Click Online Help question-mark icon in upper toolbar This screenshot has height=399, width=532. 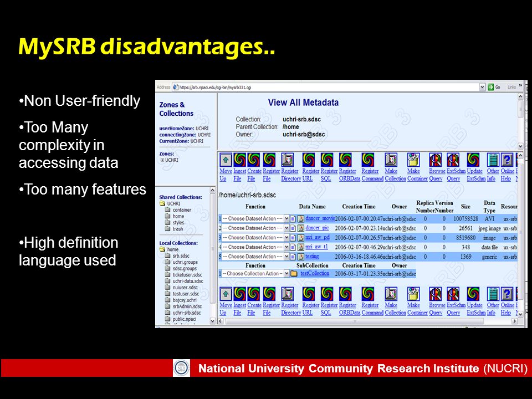coord(507,160)
